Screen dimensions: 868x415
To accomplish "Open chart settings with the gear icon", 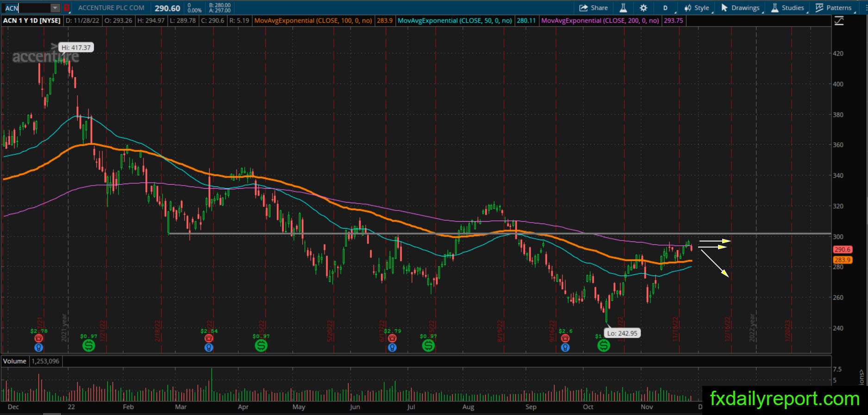I will (643, 8).
